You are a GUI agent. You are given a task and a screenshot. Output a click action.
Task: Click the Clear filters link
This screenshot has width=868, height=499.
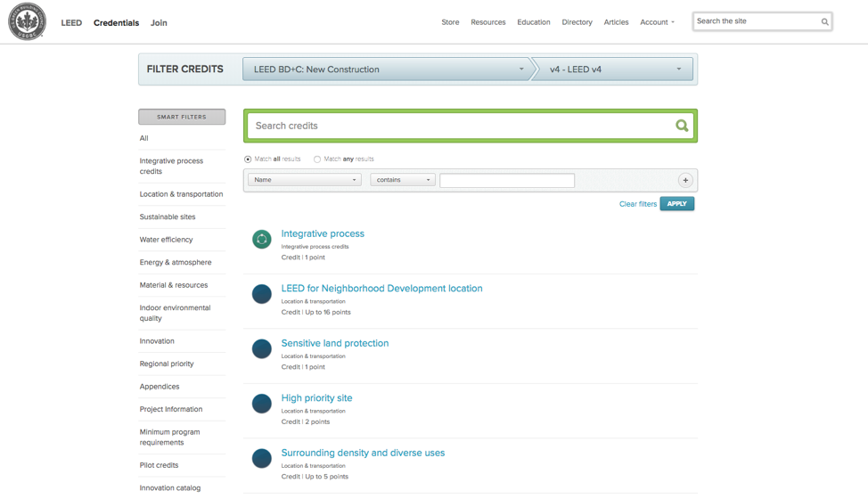(x=638, y=204)
